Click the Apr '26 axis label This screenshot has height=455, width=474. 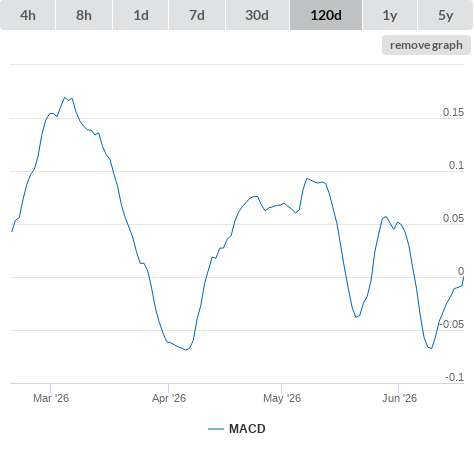pos(169,398)
